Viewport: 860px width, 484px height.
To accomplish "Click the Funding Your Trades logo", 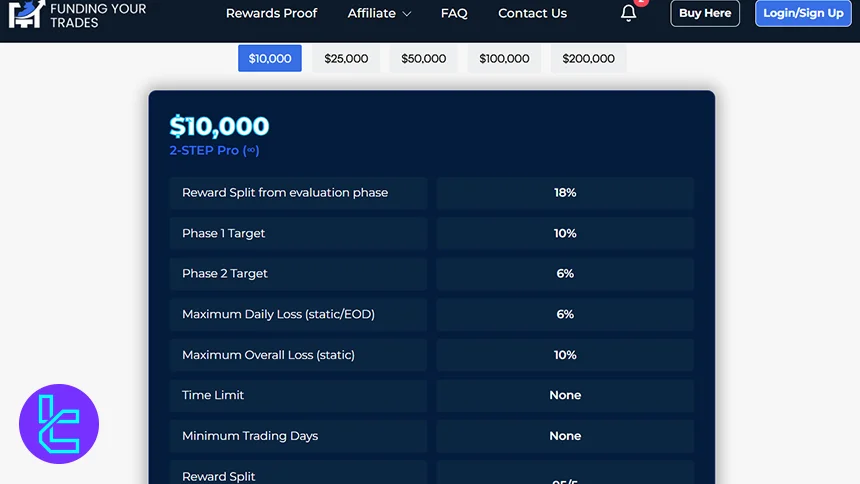I will 78,14.
